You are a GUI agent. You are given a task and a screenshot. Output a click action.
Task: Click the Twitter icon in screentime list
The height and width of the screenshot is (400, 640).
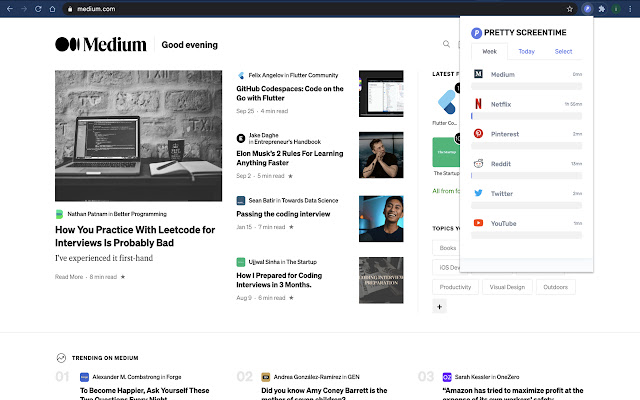(x=478, y=193)
